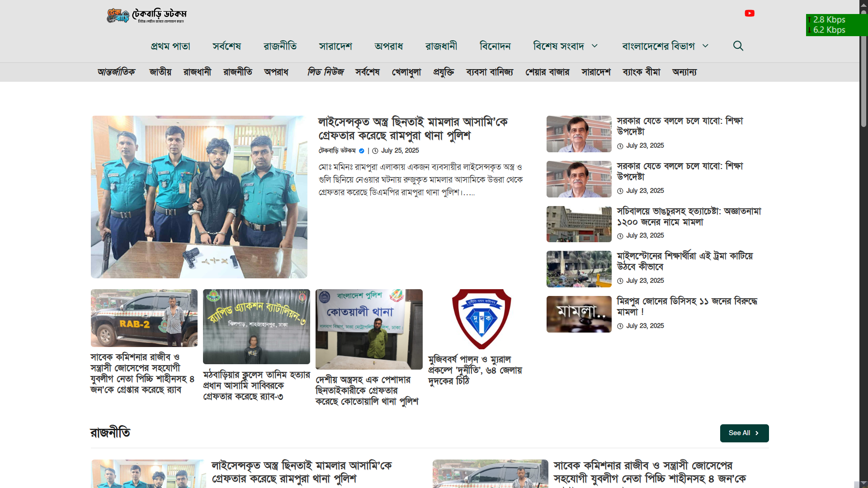Click the vertical page scrollbar thumb
Viewport: 868px width, 488px height.
point(863,68)
